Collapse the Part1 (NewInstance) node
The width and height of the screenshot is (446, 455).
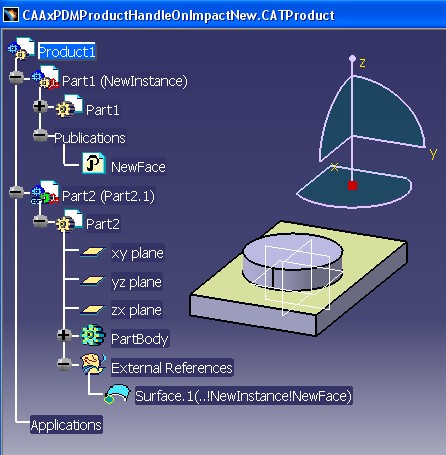click(x=16, y=77)
